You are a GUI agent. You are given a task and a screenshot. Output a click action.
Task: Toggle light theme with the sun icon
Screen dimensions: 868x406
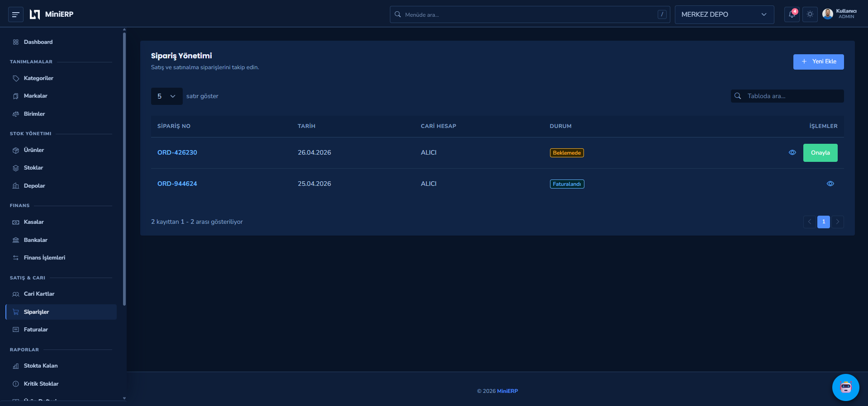point(810,14)
